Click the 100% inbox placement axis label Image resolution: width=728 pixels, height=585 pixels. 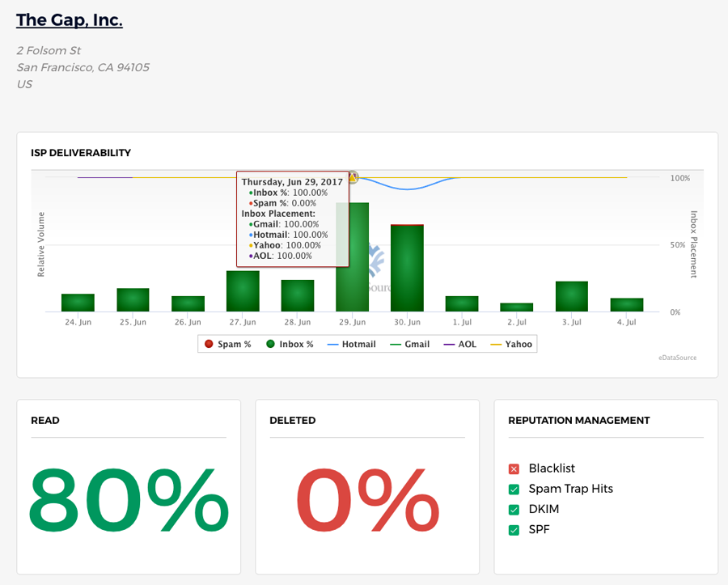(x=679, y=178)
